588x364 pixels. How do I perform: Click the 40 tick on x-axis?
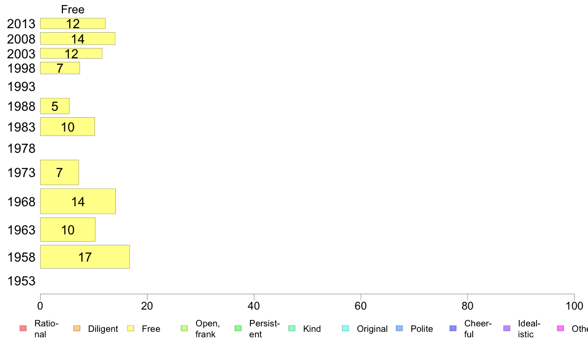(254, 306)
